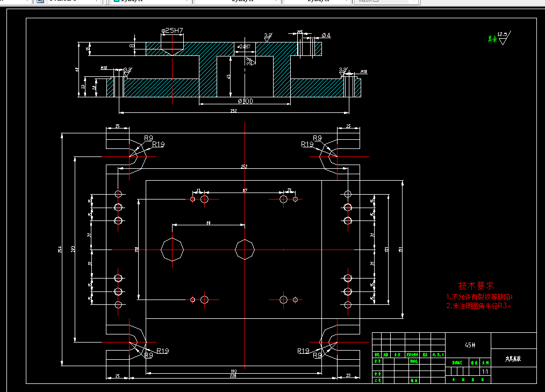Pick the central octagonal hole in plan view
This screenshot has height=392, width=545.
click(245, 250)
